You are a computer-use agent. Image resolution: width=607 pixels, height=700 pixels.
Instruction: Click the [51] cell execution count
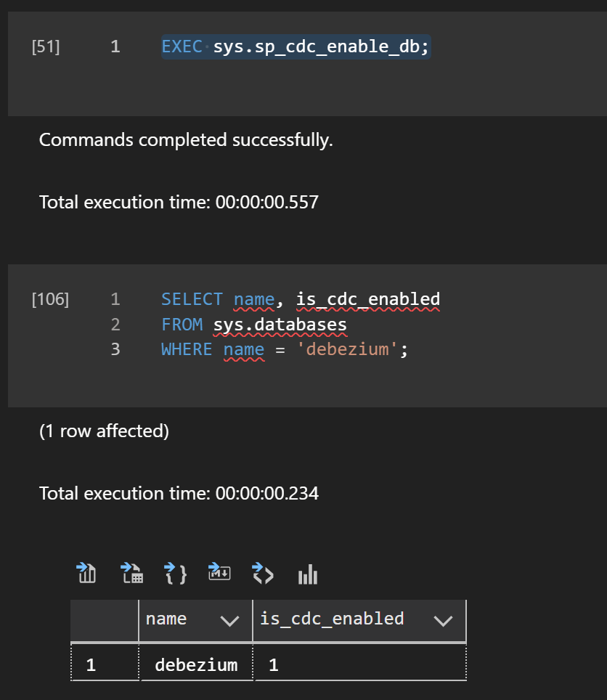pyautogui.click(x=46, y=46)
